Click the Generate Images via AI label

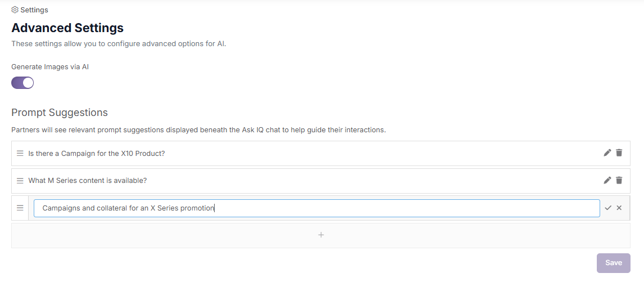(50, 66)
